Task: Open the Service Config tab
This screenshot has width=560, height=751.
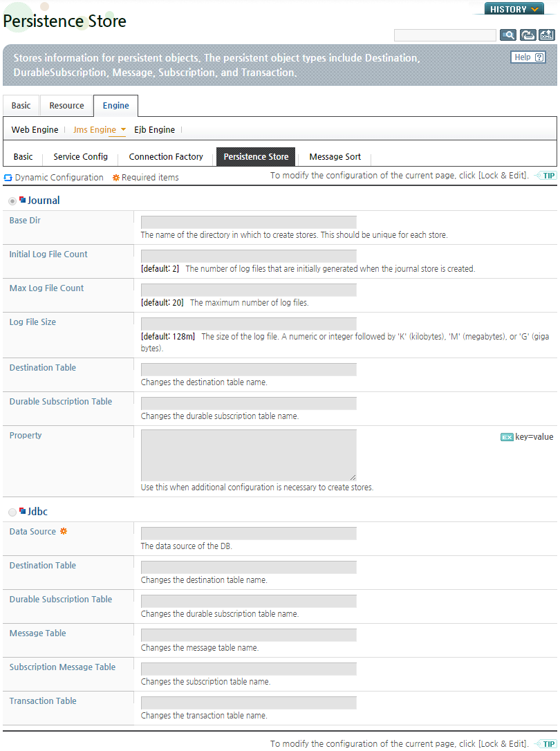Action: tap(80, 156)
